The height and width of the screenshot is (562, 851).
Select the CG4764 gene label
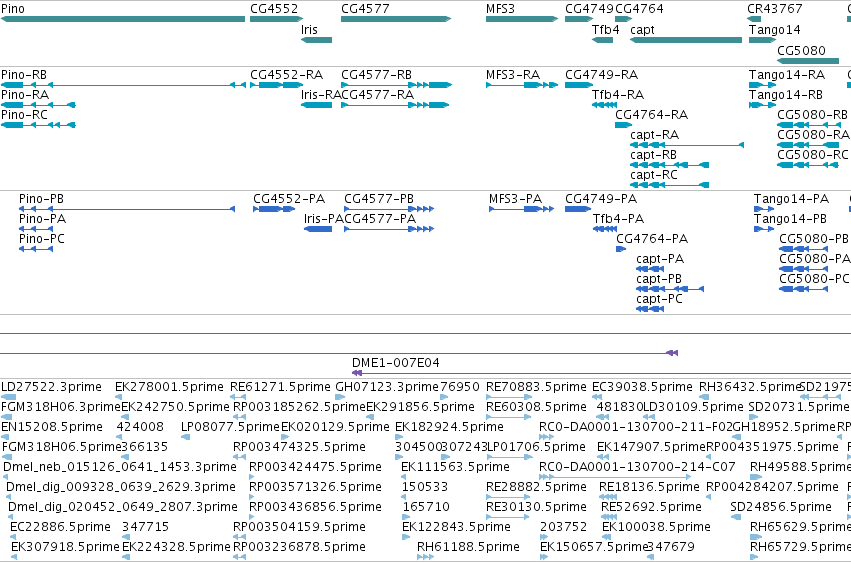click(639, 9)
